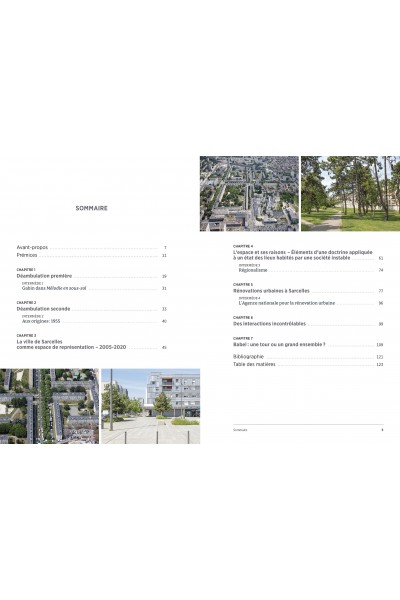Open the Avant-propos entry
The width and height of the screenshot is (400, 600).
(x=91, y=248)
